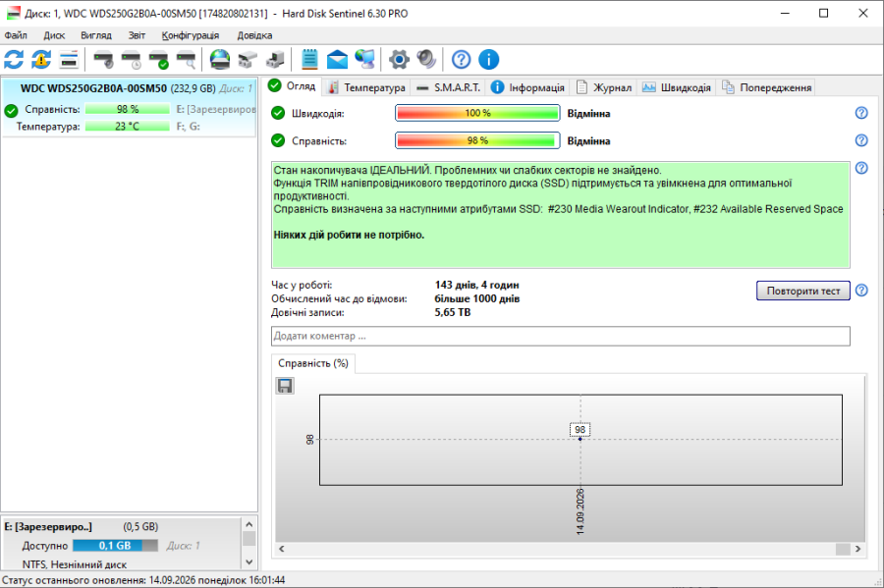This screenshot has height=588, width=884.
Task: Click the disk icon with magnifying glass
Action: coord(186,59)
